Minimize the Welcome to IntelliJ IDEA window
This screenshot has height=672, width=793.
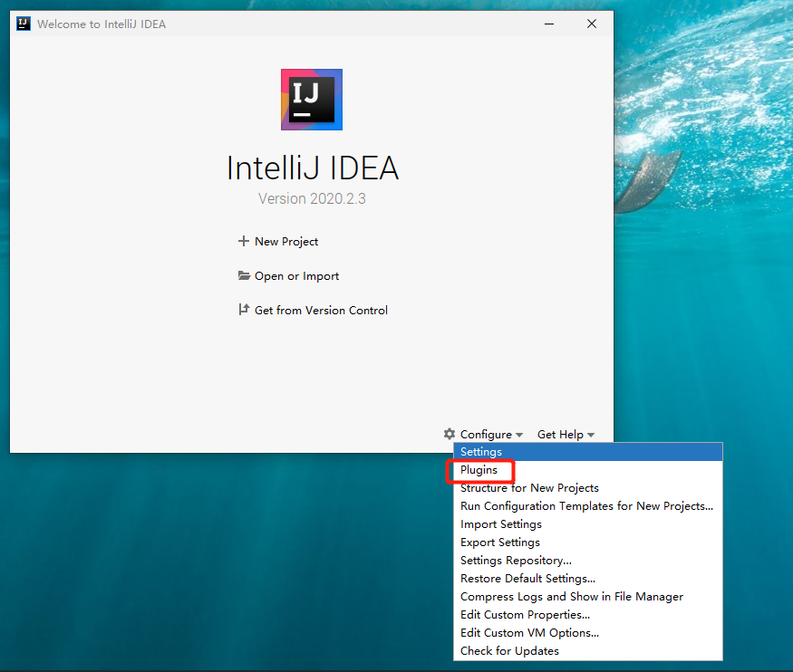tap(549, 24)
